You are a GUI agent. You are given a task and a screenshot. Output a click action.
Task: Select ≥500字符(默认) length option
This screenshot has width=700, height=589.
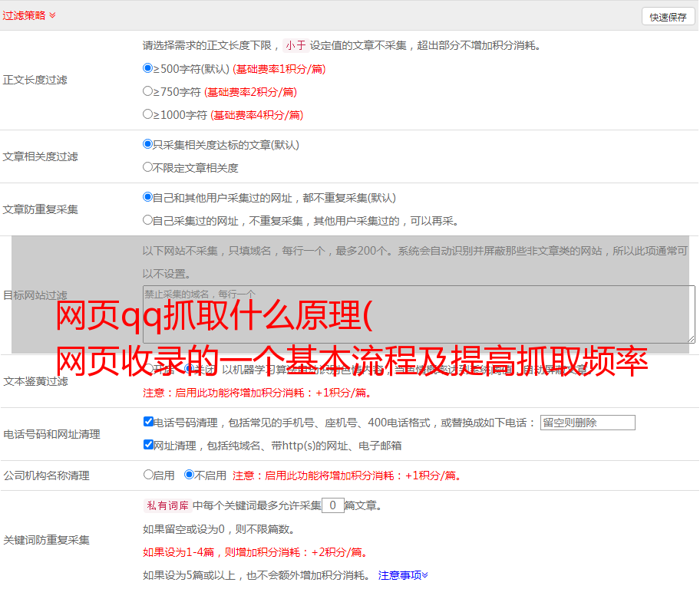(x=147, y=67)
